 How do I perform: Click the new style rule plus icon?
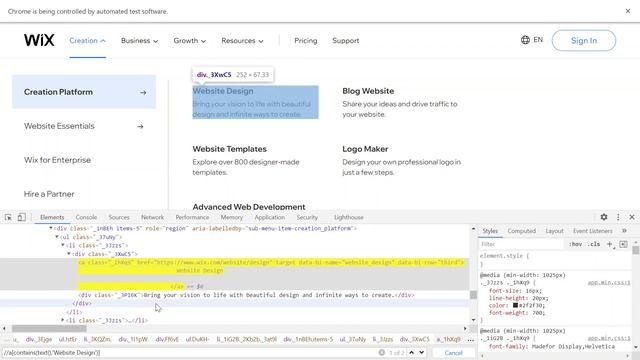point(610,244)
